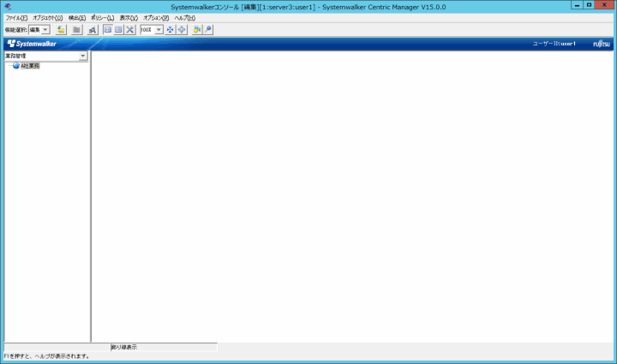Click the blue pin toolbar icon

click(208, 30)
